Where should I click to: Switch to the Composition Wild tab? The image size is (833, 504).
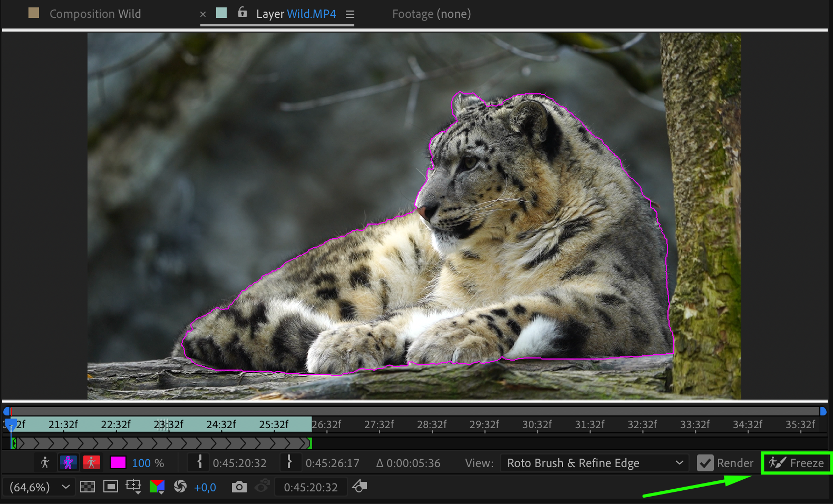coord(95,14)
